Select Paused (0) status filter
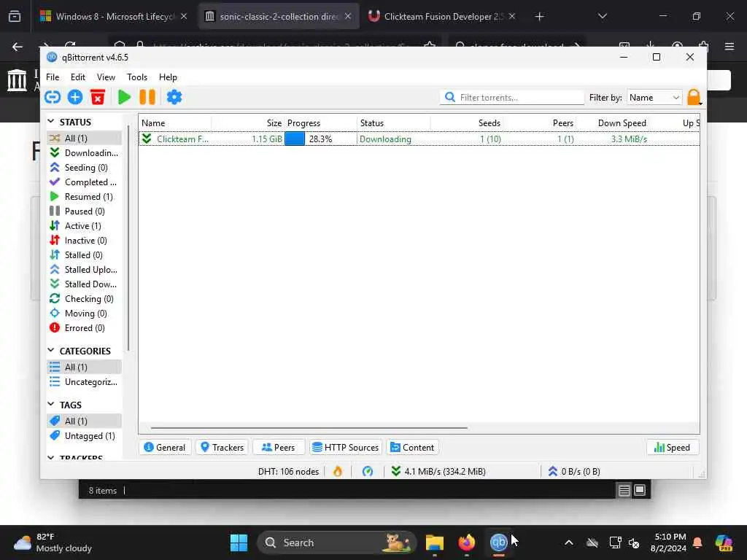 [x=85, y=211]
